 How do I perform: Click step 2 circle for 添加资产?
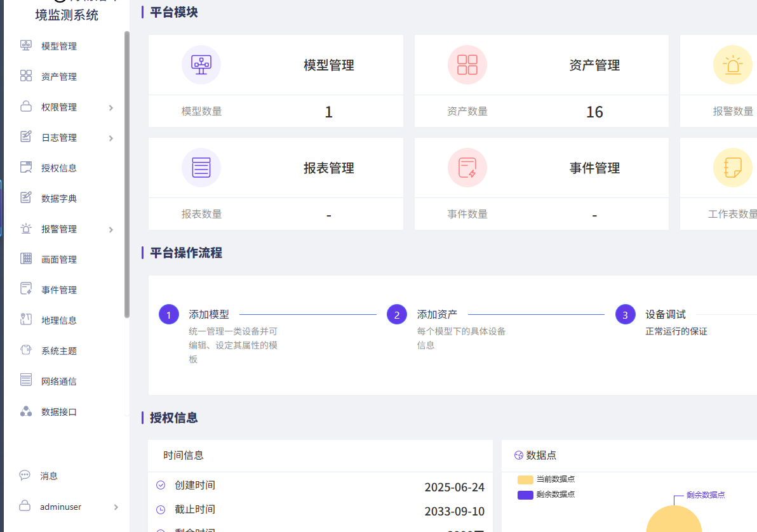pyautogui.click(x=397, y=315)
